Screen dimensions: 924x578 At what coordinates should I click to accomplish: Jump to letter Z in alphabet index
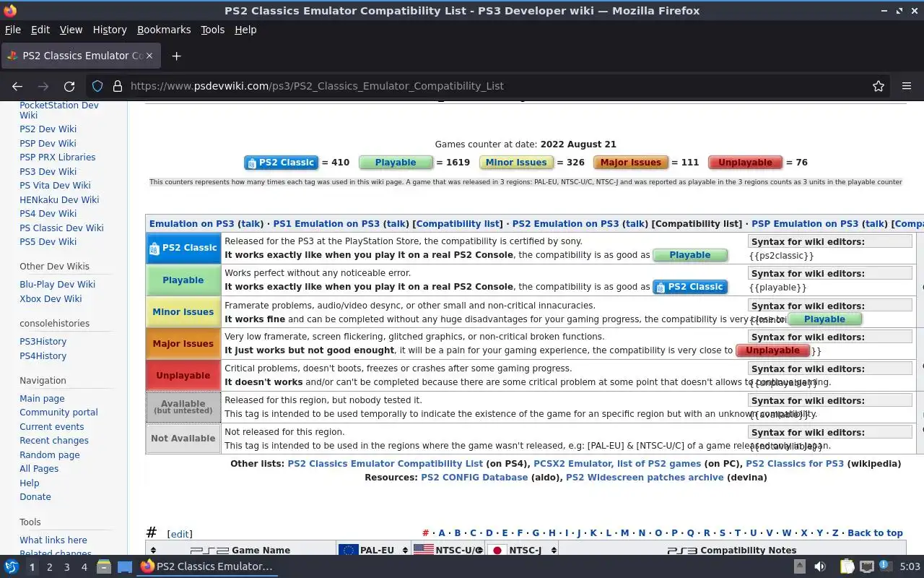click(x=835, y=533)
